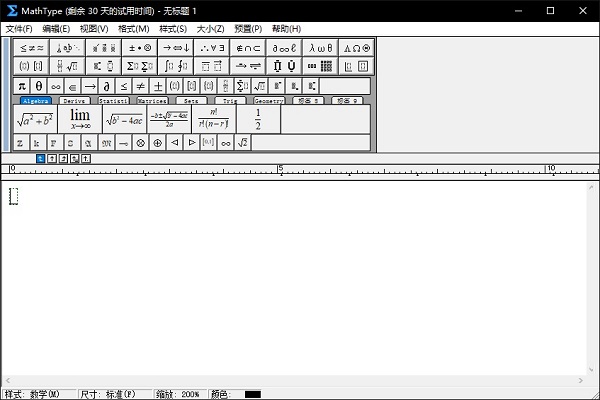Open the logical symbols palette ∴∀∃
This screenshot has height=400, width=600.
(212, 48)
